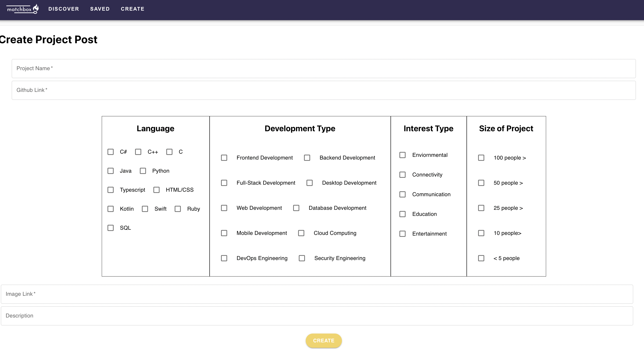Focus the Image Link input
This screenshot has width=644, height=353.
[317, 294]
